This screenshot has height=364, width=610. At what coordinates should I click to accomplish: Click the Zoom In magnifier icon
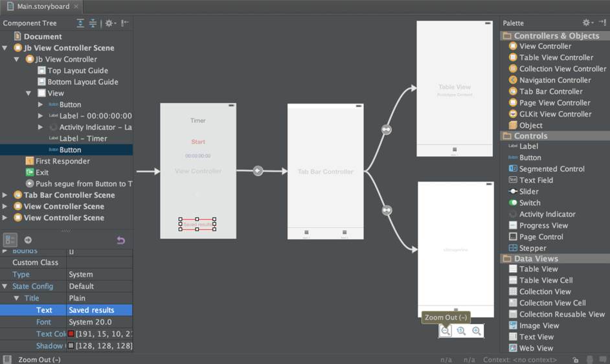point(477,331)
